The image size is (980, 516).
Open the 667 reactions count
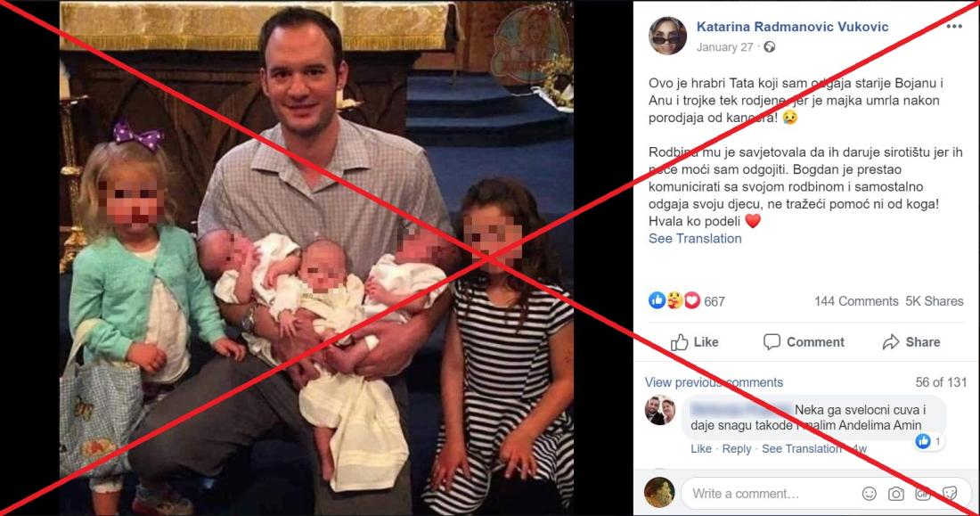coord(715,301)
